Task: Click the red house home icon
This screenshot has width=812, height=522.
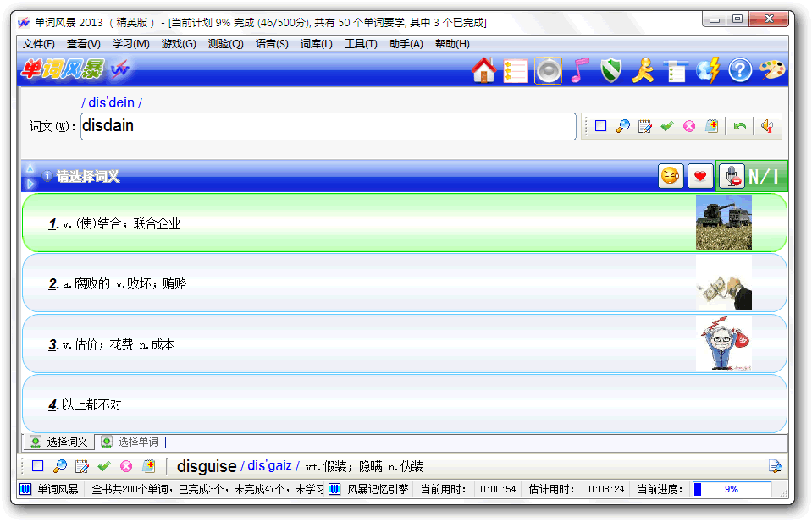Action: click(483, 70)
